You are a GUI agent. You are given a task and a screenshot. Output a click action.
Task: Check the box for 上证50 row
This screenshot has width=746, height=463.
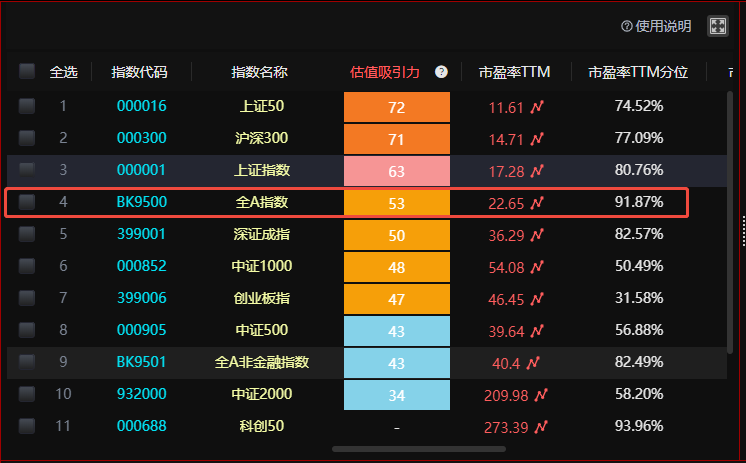[27, 106]
